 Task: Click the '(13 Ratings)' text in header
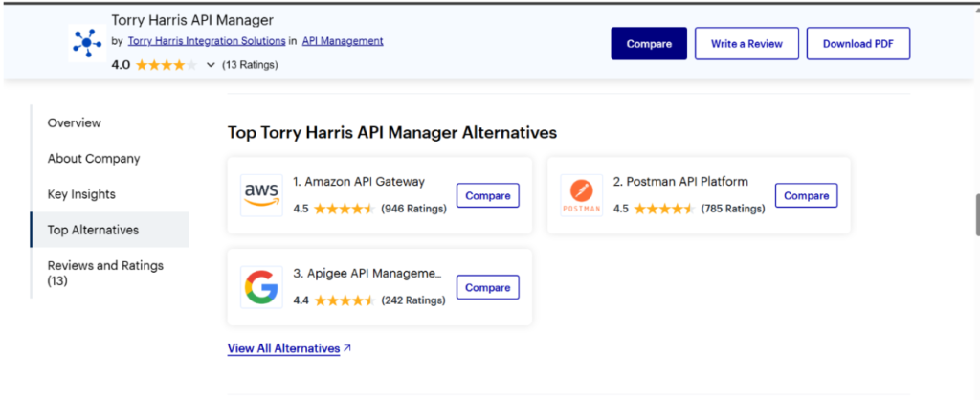point(250,65)
